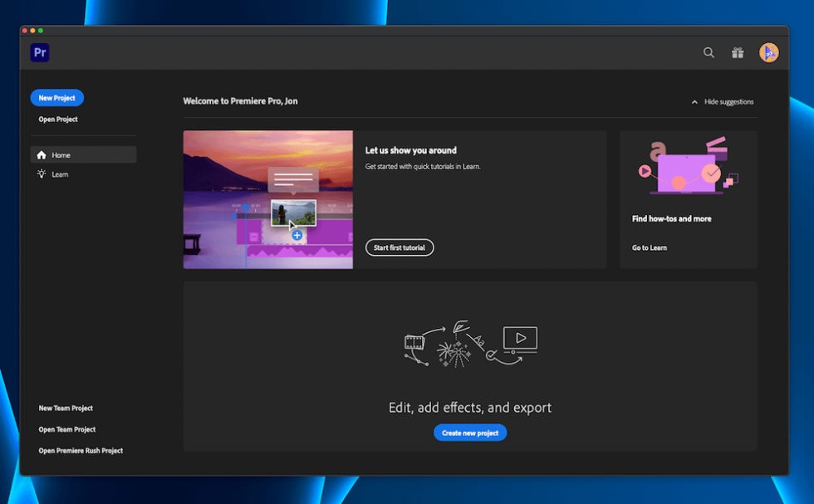
Task: Start first tutorial from the welcome card
Action: [x=400, y=247]
